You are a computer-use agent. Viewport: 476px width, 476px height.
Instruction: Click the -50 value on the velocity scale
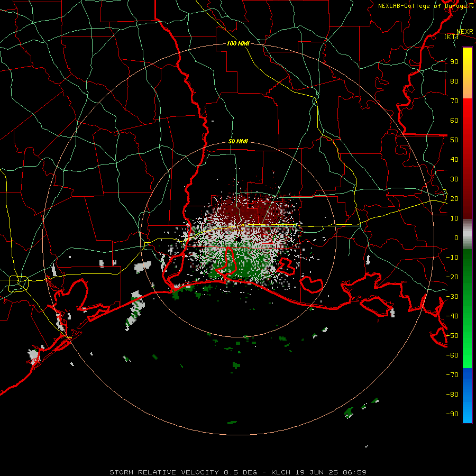[x=452, y=336]
